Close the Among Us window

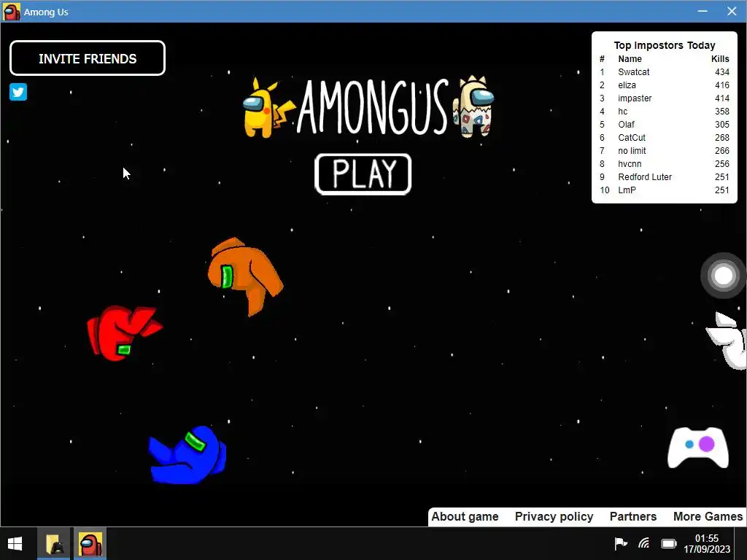pyautogui.click(x=732, y=11)
